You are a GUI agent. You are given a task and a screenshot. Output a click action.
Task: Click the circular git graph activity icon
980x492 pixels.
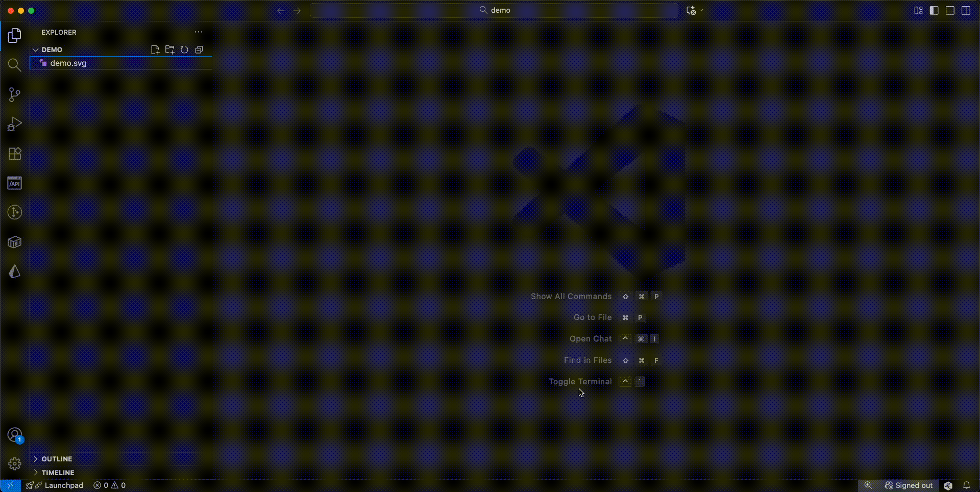tap(15, 212)
